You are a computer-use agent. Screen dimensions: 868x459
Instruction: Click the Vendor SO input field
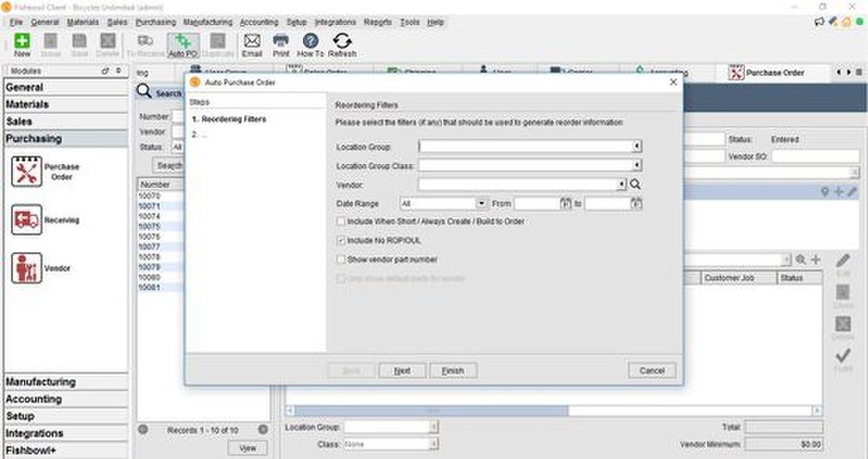[815, 157]
